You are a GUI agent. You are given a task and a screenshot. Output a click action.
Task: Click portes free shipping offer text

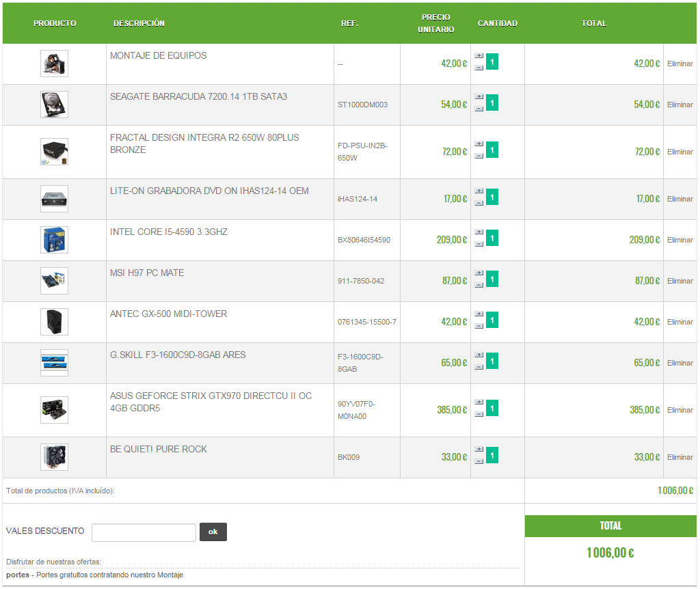pyautogui.click(x=94, y=575)
